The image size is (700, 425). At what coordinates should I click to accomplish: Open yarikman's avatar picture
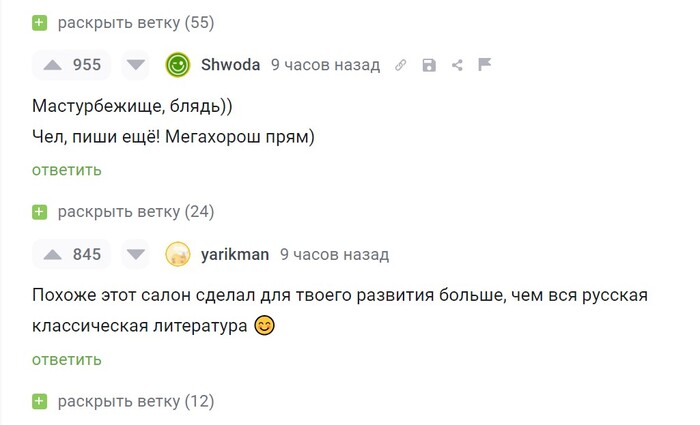[178, 254]
